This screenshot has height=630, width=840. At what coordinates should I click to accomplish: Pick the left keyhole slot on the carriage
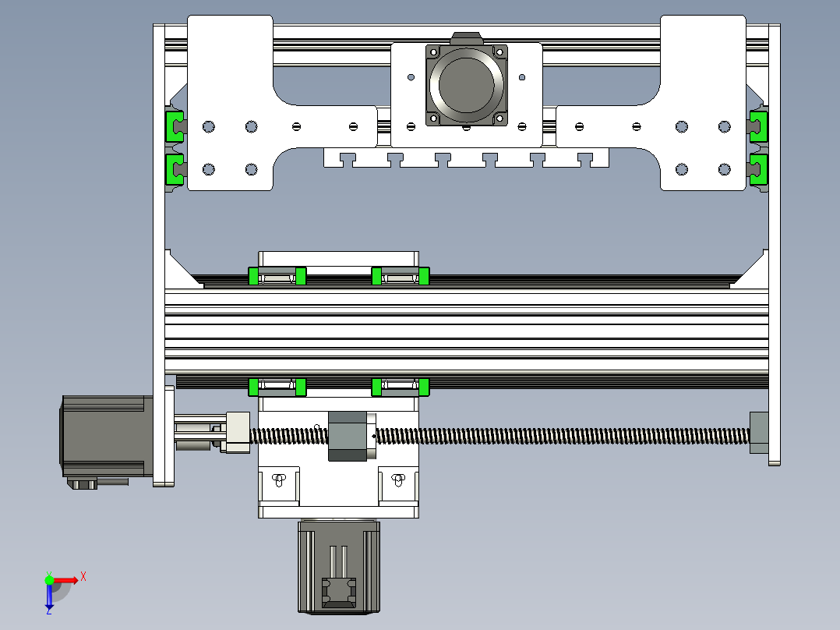(x=279, y=480)
